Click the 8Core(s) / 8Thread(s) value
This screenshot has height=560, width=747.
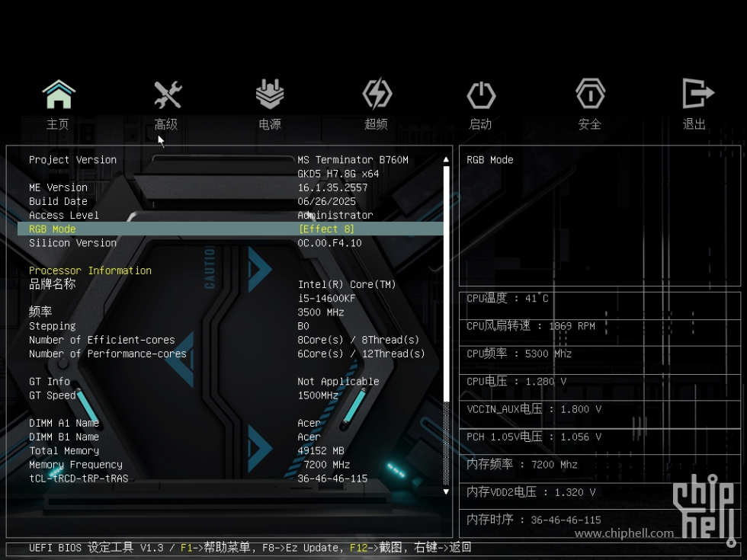[358, 340]
